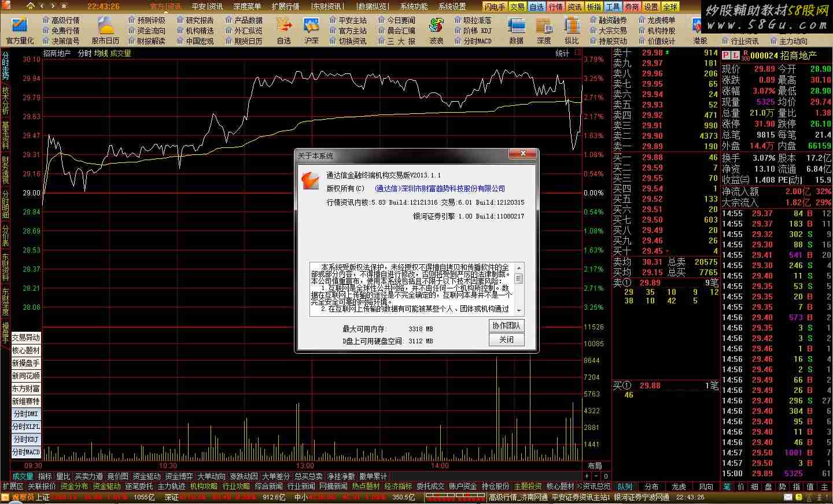Click the yellow 闪电手 quick button
Viewport: 833px width, 504px height.
click(x=495, y=7)
